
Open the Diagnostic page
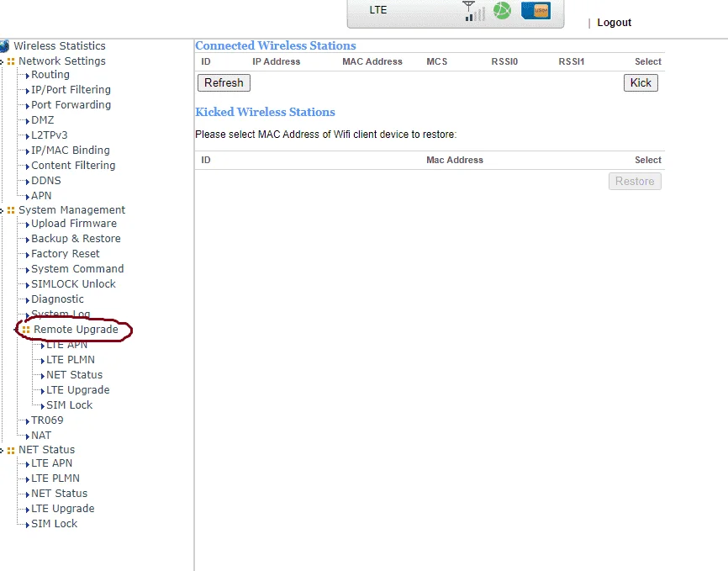coord(57,299)
